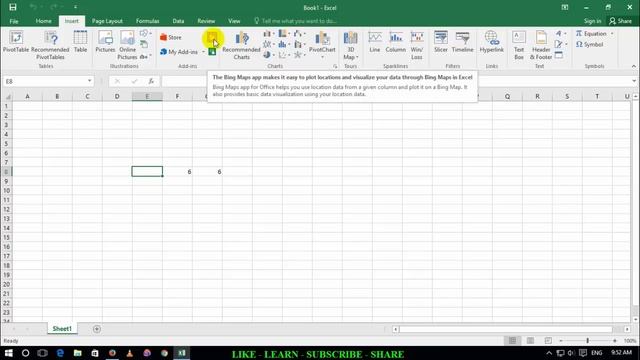Select cell F8 containing 6
640x360 pixels.
click(178, 172)
